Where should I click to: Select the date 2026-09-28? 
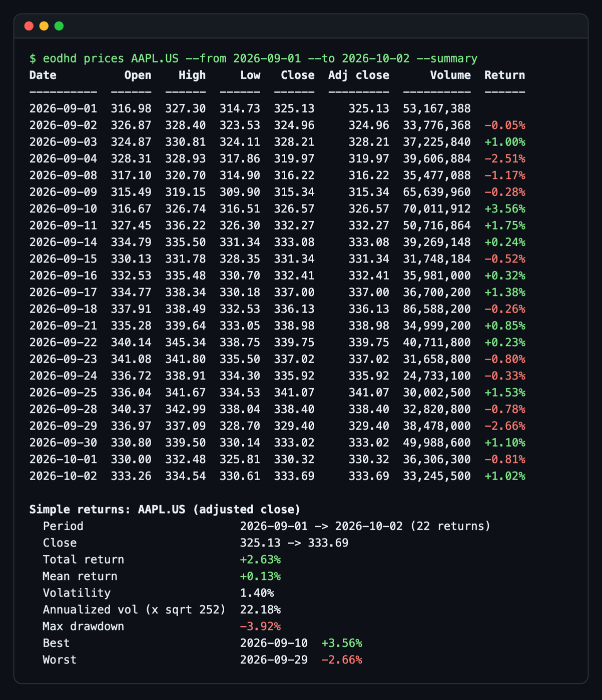tap(64, 409)
